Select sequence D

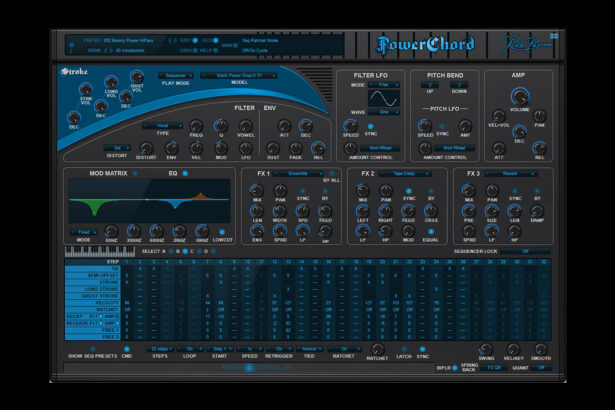(x=213, y=251)
